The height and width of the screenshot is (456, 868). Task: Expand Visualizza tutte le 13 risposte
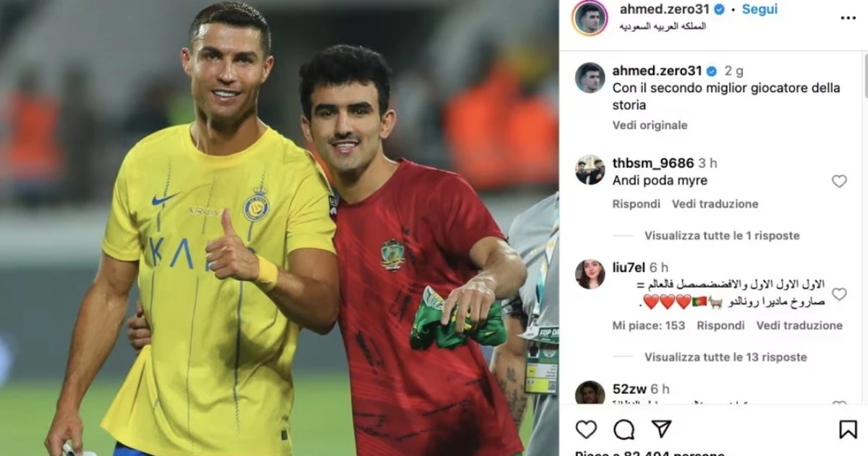point(726,357)
